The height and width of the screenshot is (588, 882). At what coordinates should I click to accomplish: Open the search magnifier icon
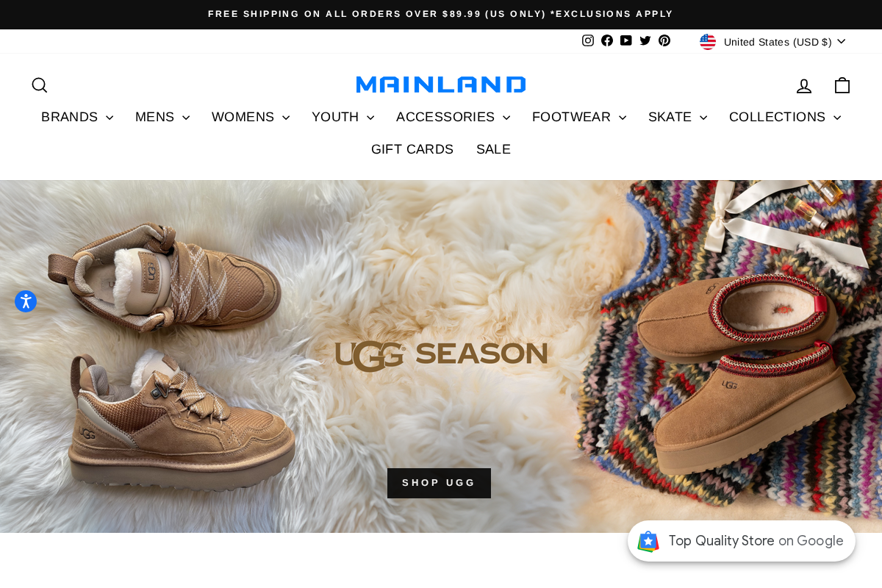pos(40,85)
